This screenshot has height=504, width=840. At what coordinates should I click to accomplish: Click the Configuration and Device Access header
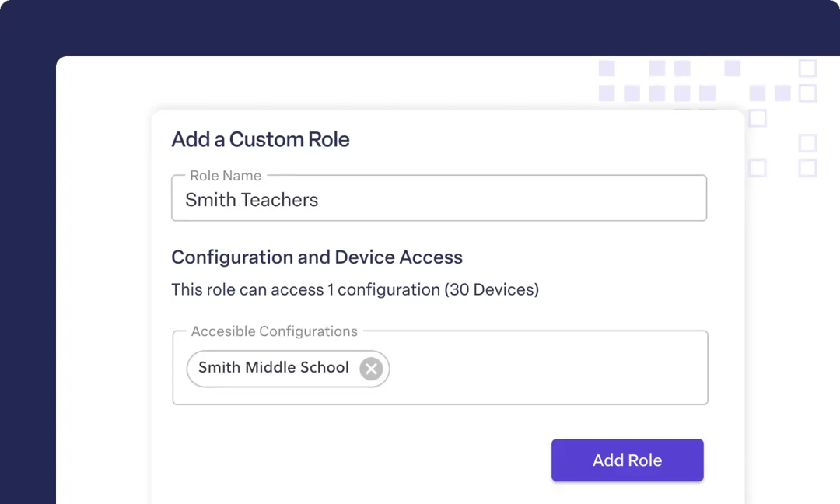point(317,257)
